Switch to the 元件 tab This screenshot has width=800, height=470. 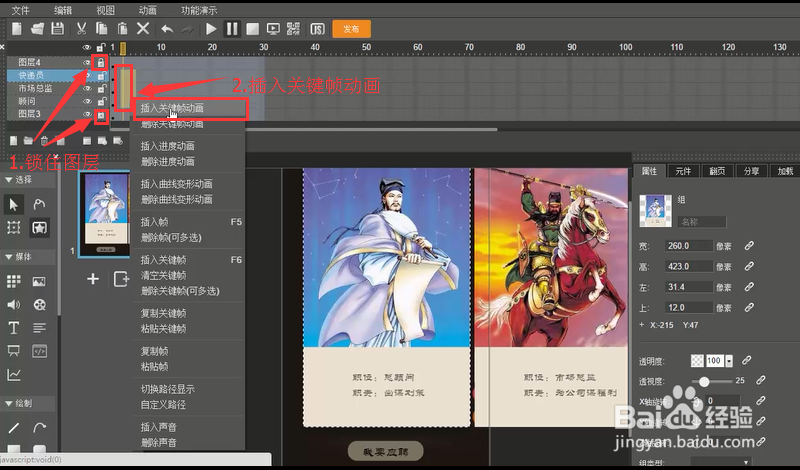[x=683, y=171]
